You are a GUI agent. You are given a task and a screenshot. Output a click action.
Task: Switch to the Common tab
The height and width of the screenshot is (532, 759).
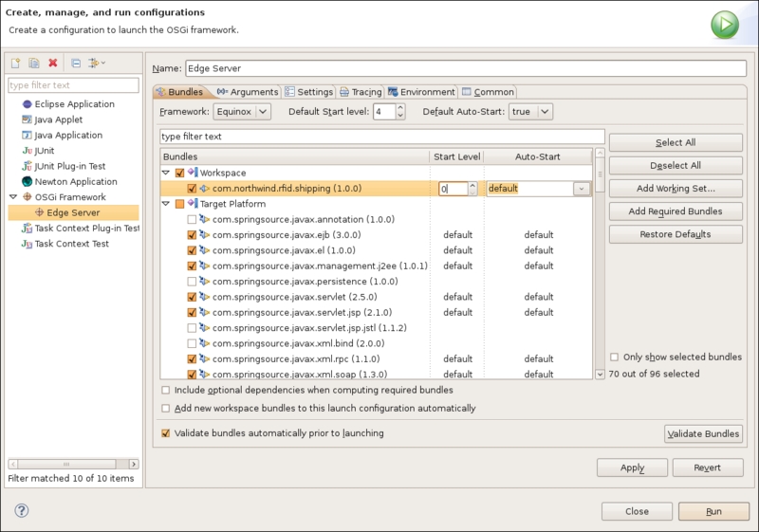(x=488, y=92)
